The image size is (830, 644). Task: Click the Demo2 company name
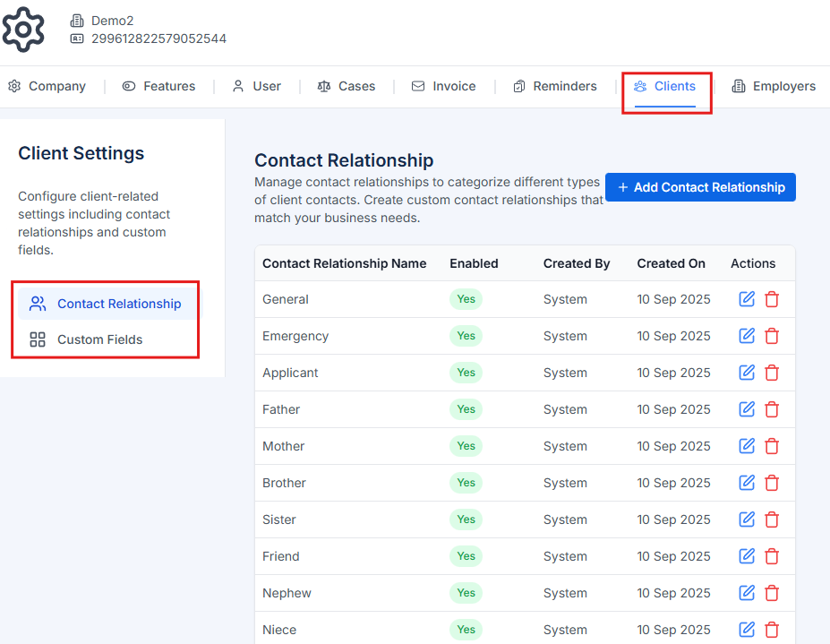coord(112,21)
